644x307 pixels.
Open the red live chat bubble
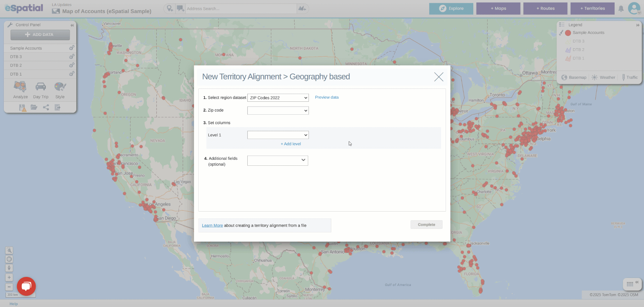(26, 286)
